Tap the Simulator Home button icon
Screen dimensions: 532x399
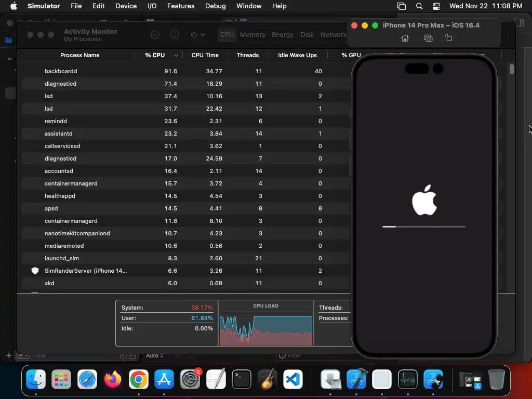(405, 38)
